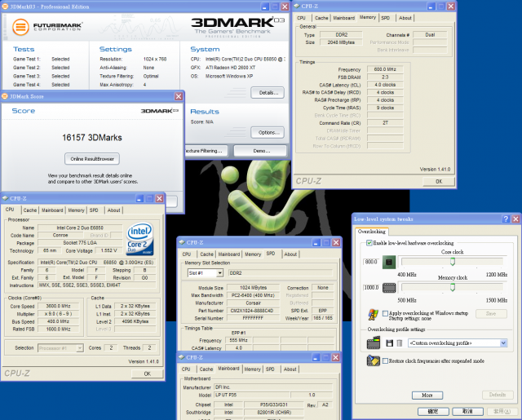Switch to CPU tab in CPU-Z Memory window
Viewport: 522px width, 420px height.
point(301,18)
